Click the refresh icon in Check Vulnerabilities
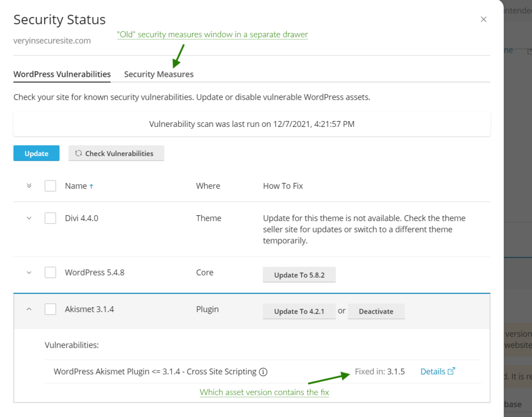Image resolution: width=532 pixels, height=417 pixels. pos(78,153)
